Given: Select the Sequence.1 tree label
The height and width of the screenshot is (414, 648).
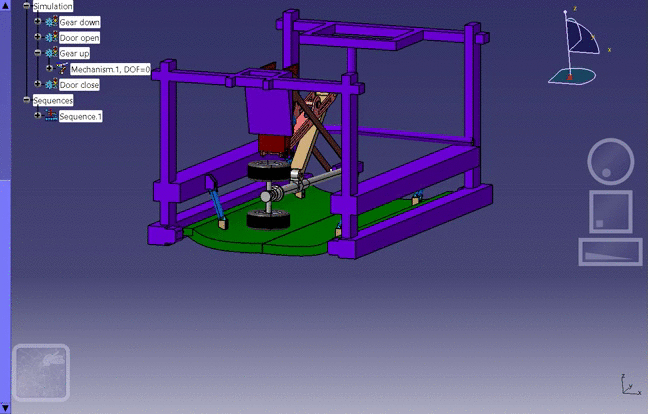Looking at the screenshot, I should [81, 116].
